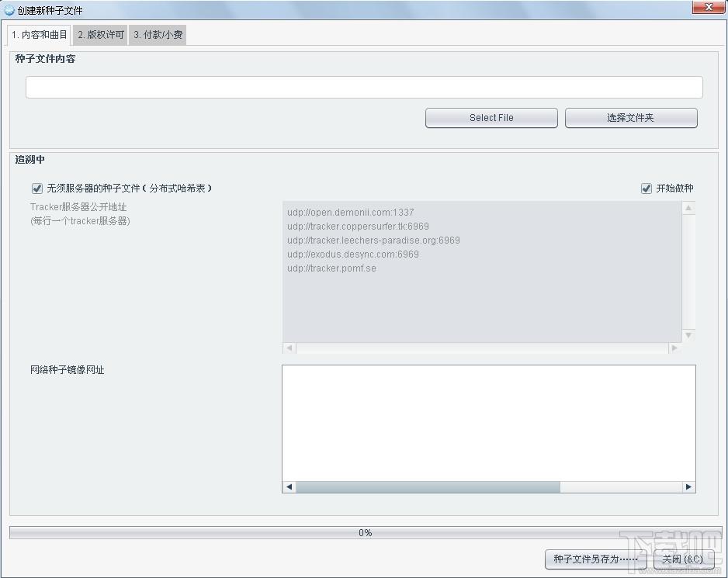The image size is (728, 578).
Task: Click mirror URL horizontal scrollbar thumb
Action: [x=428, y=487]
